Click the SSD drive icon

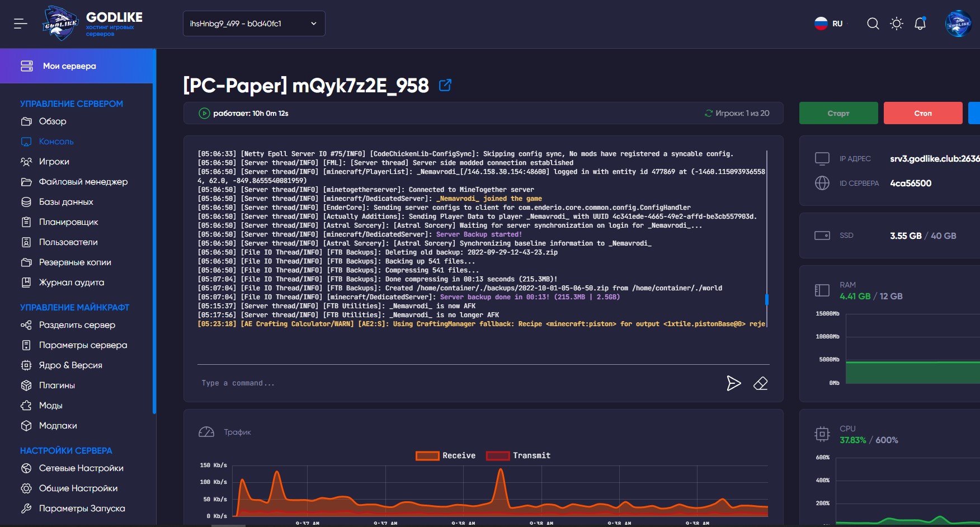tap(822, 236)
